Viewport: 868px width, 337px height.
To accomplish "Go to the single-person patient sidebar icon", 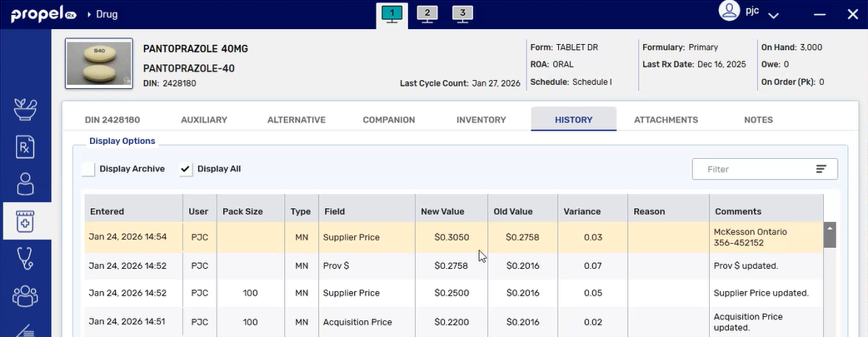I will [25, 184].
